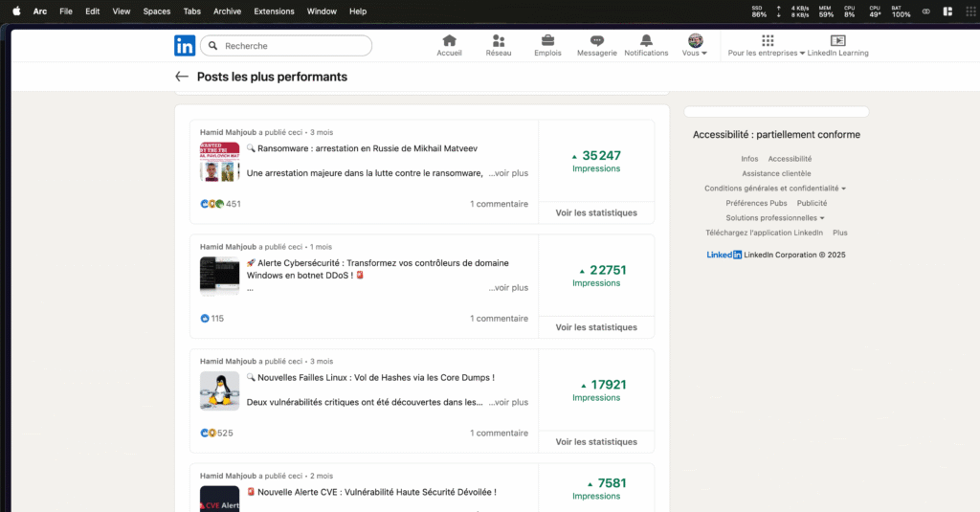Open the Archive menu
This screenshot has height=512, width=980.
(227, 11)
